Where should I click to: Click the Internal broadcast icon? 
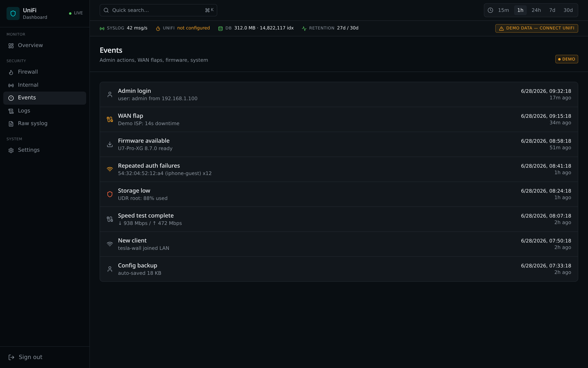(x=11, y=85)
